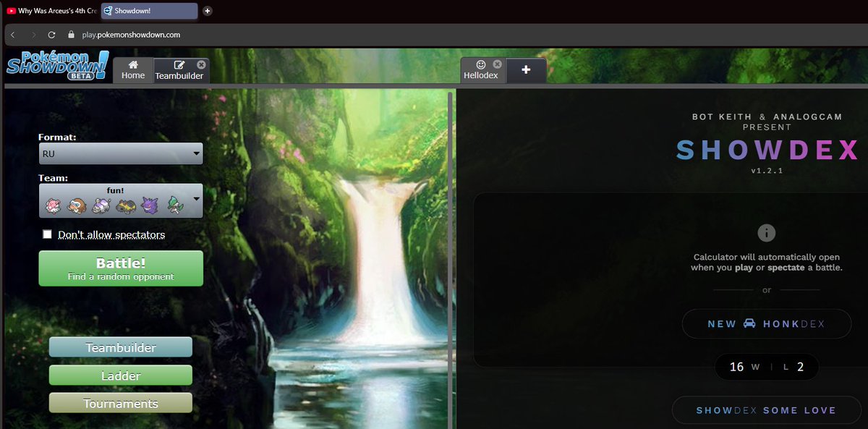Click the site lock icon
This screenshot has width=868, height=429.
point(71,35)
